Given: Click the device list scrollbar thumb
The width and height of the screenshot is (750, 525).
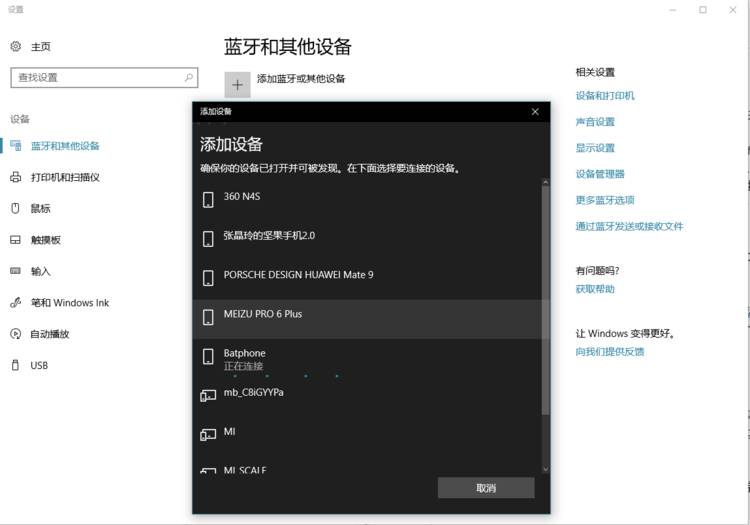Looking at the screenshot, I should (545, 300).
